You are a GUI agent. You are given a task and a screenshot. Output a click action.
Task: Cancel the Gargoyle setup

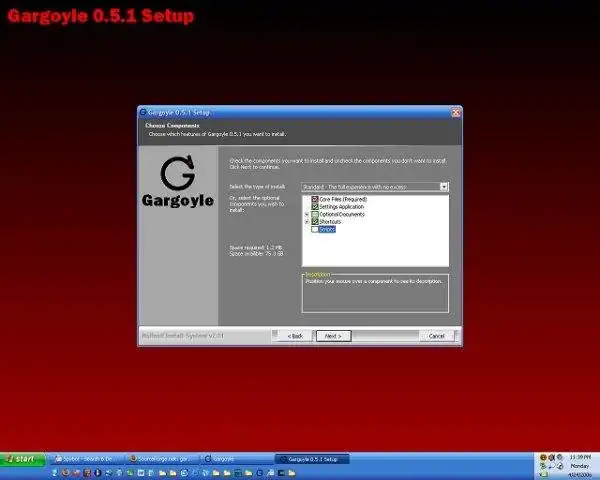pyautogui.click(x=437, y=336)
